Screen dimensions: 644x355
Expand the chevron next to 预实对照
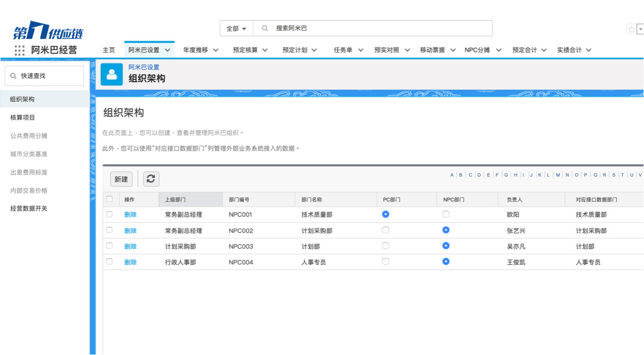coord(407,50)
